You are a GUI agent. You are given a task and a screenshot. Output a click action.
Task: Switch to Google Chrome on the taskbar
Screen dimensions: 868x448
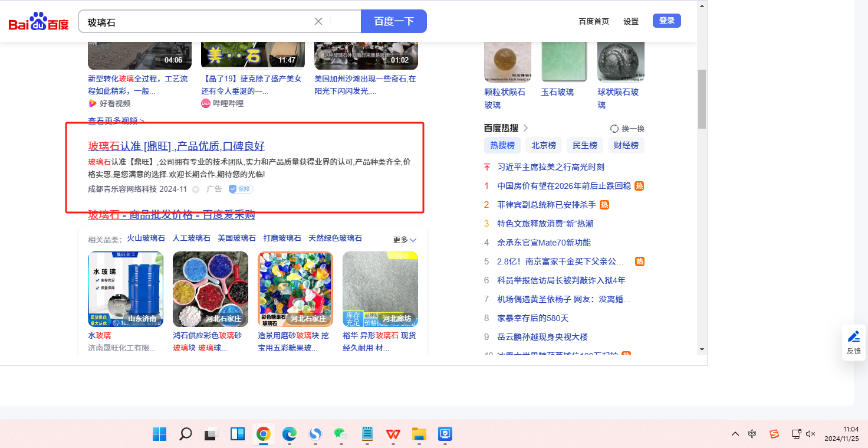point(263,434)
